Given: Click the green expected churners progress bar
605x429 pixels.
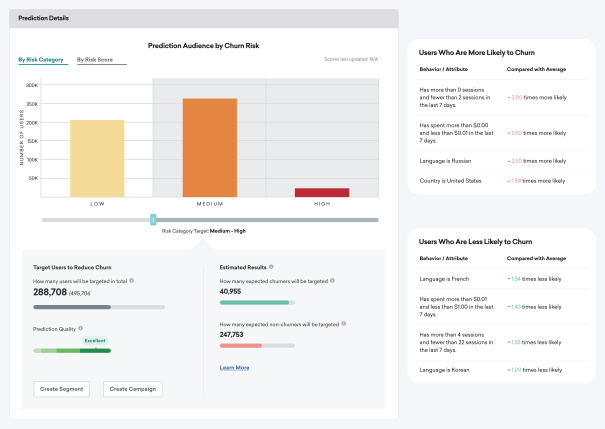Looking at the screenshot, I should point(257,302).
